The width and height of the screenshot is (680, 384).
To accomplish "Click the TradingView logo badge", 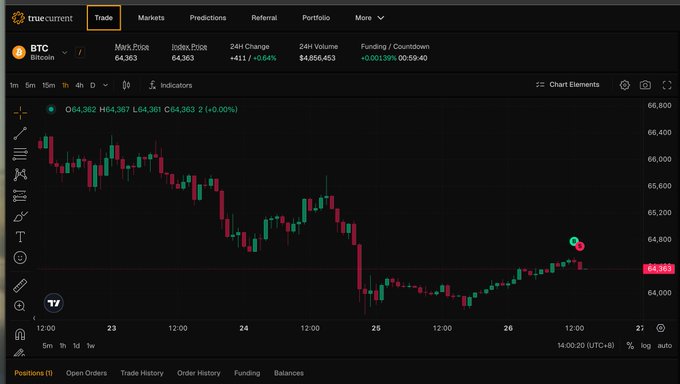I will pos(54,303).
